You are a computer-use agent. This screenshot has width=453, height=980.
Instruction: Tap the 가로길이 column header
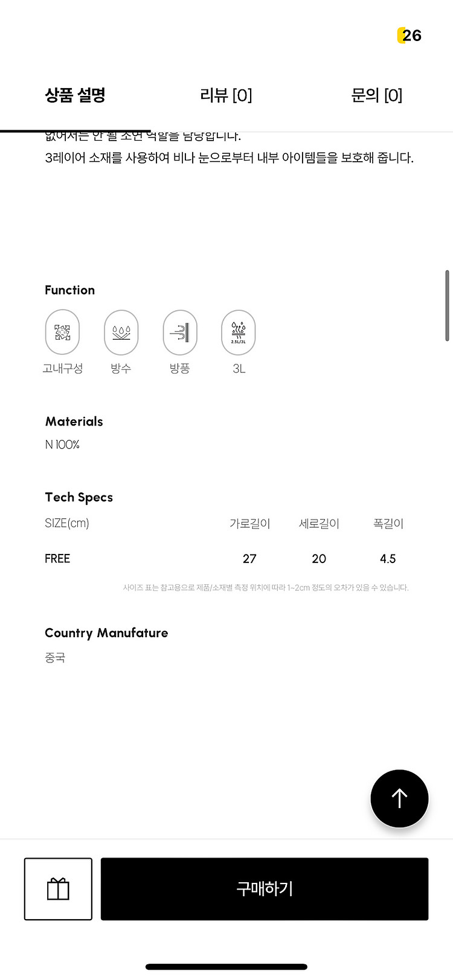pyautogui.click(x=250, y=523)
